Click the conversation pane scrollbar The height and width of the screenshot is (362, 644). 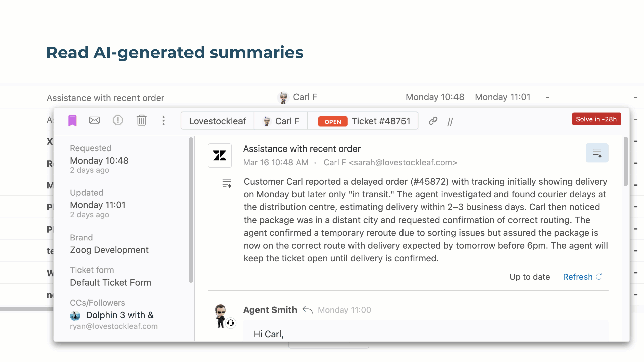coord(626,162)
